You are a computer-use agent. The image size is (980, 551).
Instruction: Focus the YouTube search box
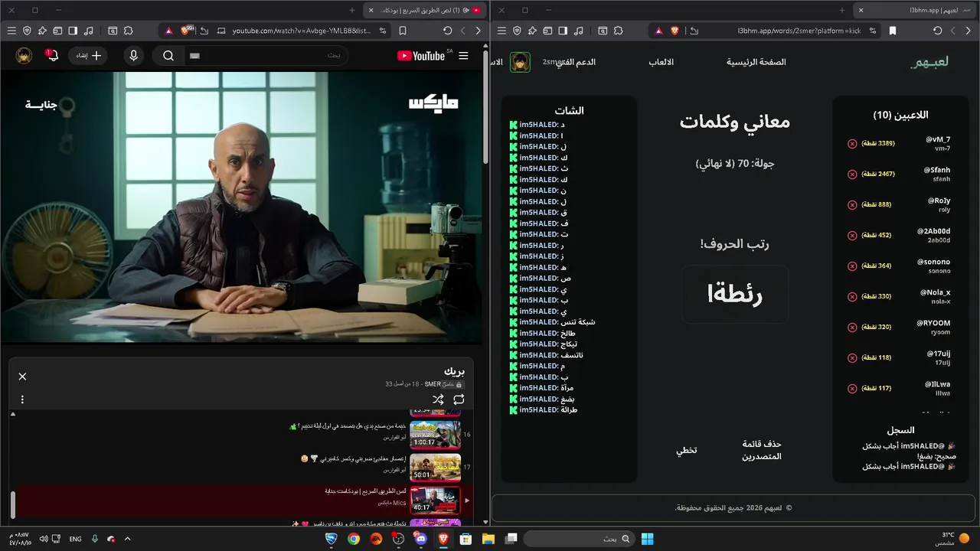(x=268, y=56)
